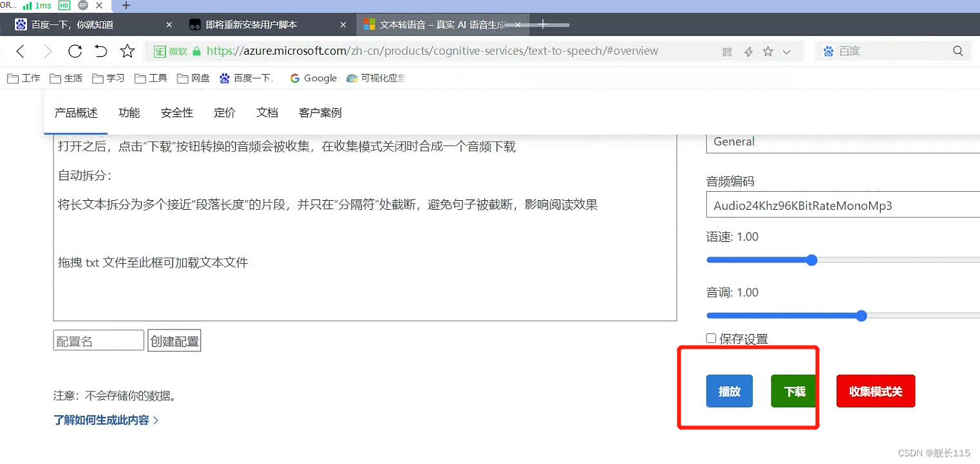Select the 文档 page tab

[267, 113]
